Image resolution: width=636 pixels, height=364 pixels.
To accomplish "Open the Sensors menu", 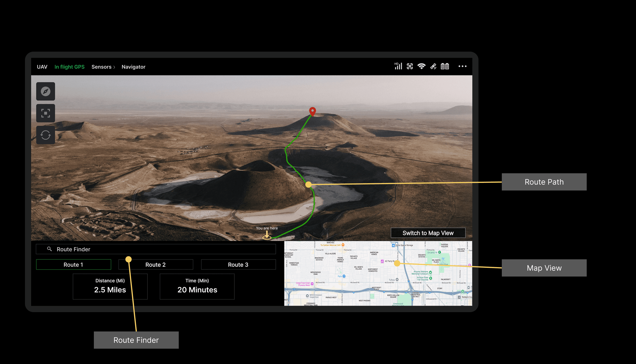I will [x=101, y=67].
